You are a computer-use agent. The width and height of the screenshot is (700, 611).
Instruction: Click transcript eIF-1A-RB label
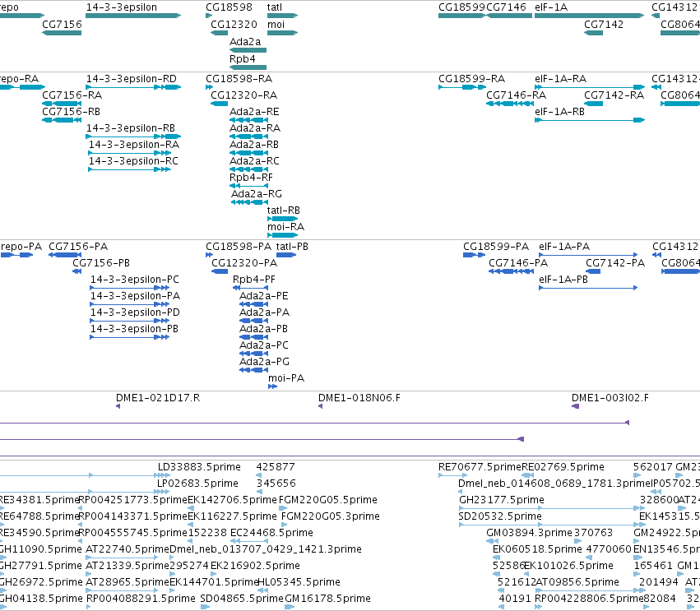560,112
